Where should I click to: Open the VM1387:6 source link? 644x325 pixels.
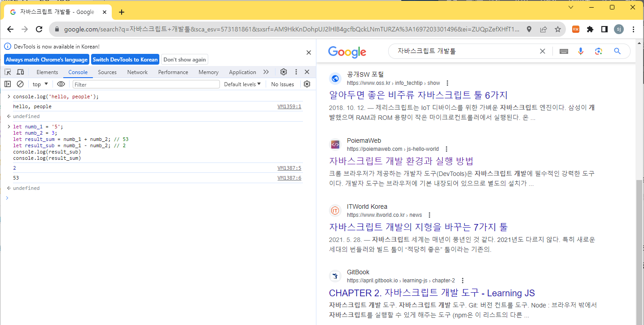(x=289, y=178)
